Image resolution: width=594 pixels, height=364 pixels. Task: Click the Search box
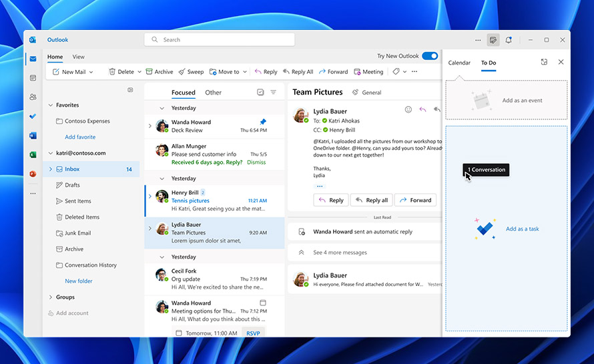[x=220, y=40]
